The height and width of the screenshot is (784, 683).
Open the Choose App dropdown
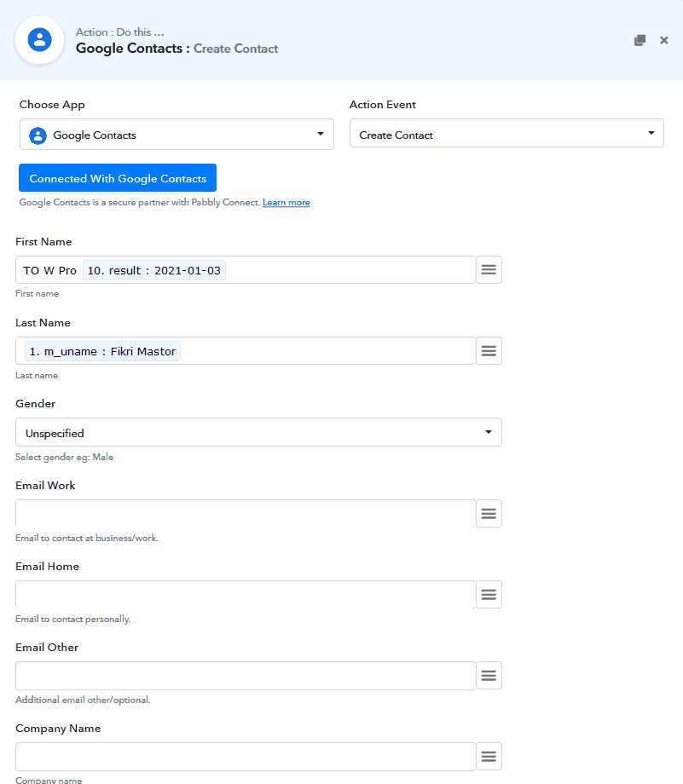tap(176, 134)
